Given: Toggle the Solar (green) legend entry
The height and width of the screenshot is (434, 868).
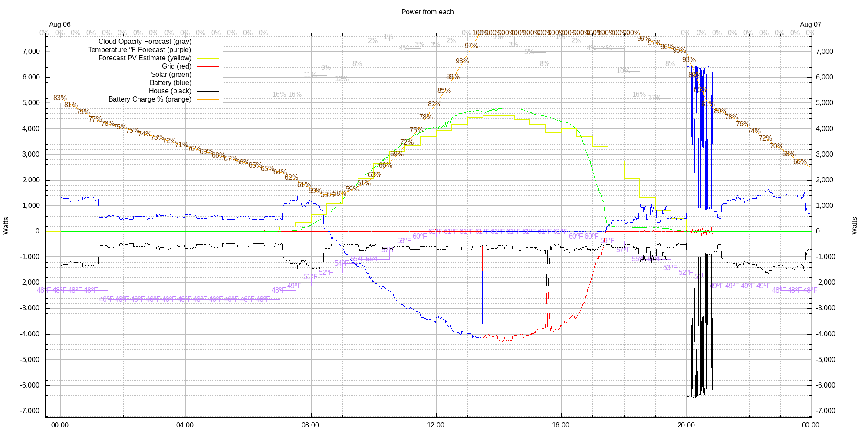Looking at the screenshot, I should coord(171,75).
